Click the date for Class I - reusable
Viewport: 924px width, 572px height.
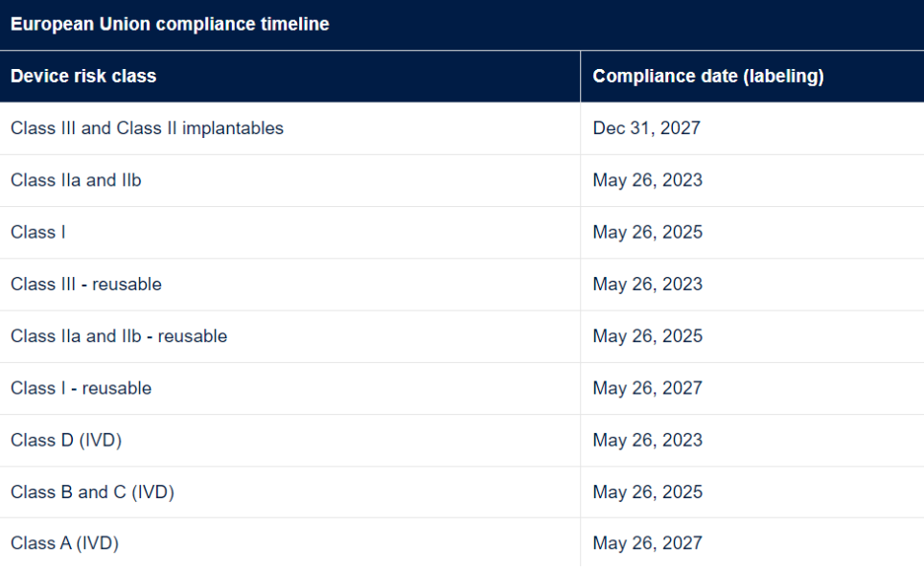(647, 388)
